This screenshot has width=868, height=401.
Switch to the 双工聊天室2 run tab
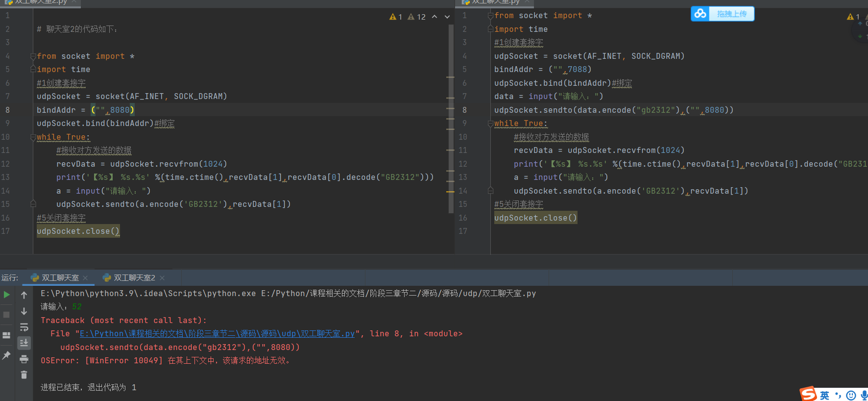tap(134, 278)
